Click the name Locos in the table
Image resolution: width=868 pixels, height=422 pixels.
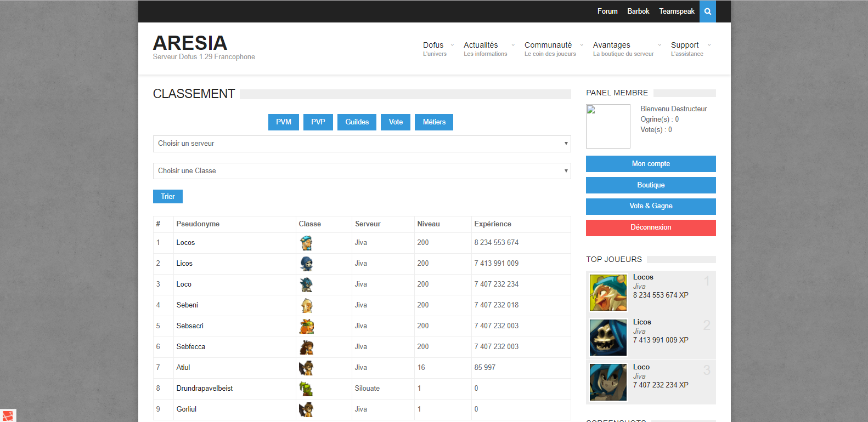tap(185, 243)
